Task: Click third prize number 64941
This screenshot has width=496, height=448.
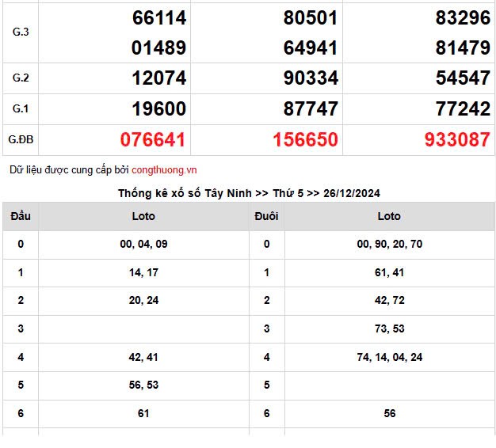Action: click(311, 47)
